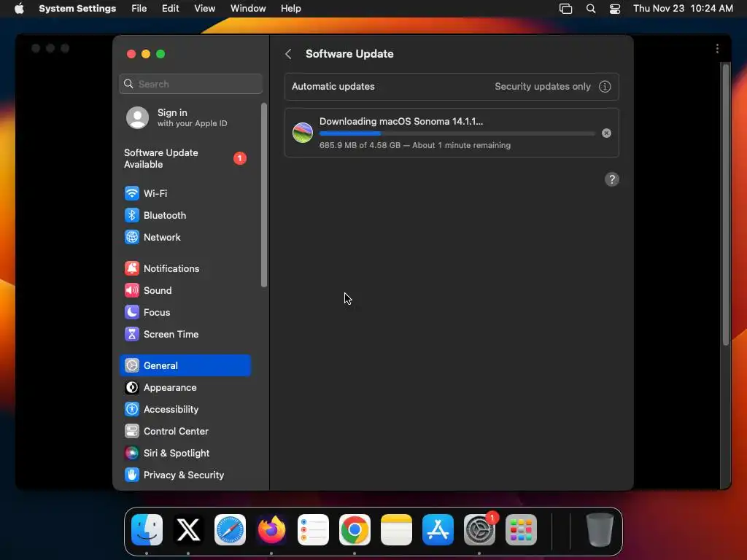Open the System Settings menu

tap(77, 9)
